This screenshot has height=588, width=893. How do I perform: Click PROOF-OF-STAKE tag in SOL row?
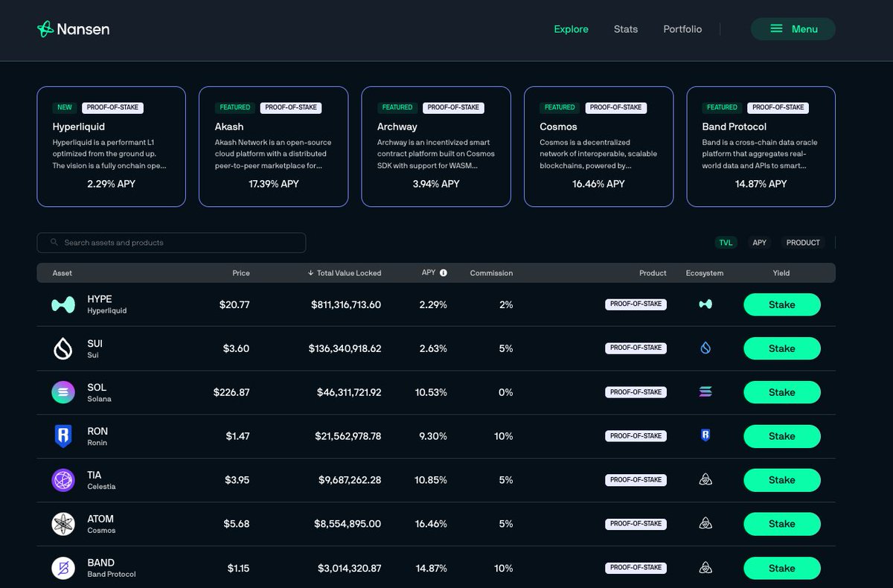(x=636, y=392)
